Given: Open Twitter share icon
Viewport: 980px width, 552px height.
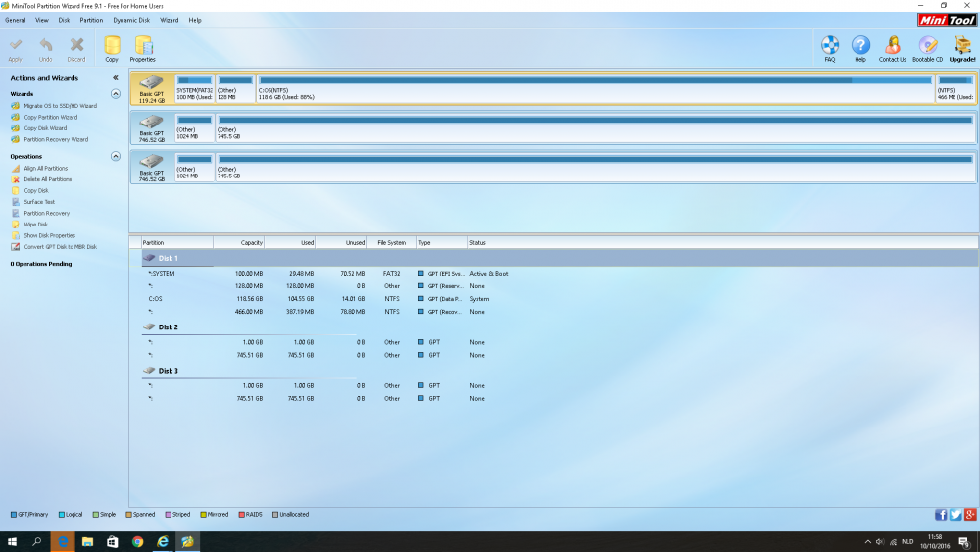Looking at the screenshot, I should coord(955,515).
